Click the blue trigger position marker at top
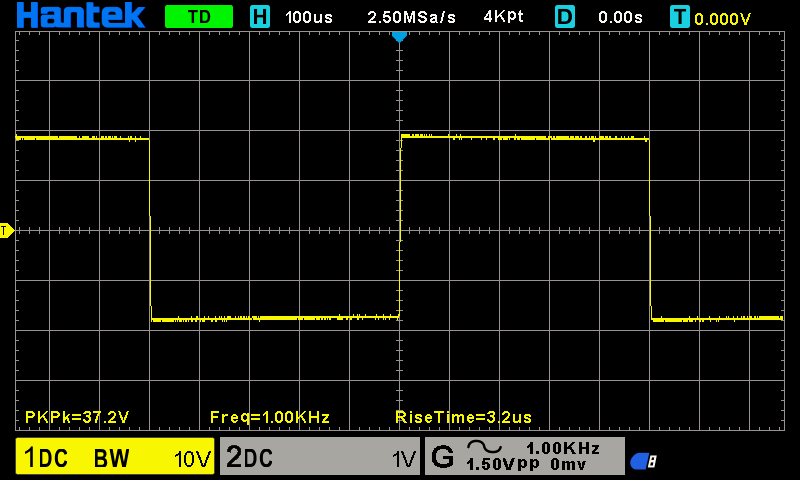Viewport: 800px width, 480px height. [399, 37]
